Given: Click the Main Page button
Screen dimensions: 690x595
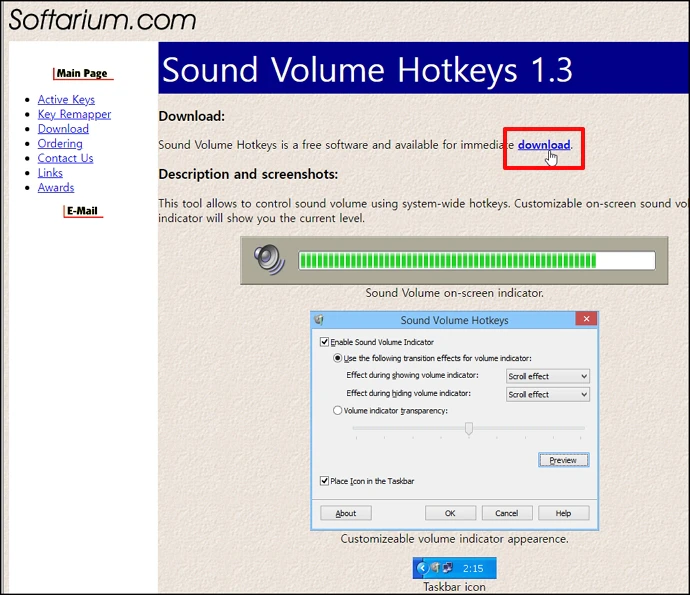Looking at the screenshot, I should [x=83, y=73].
